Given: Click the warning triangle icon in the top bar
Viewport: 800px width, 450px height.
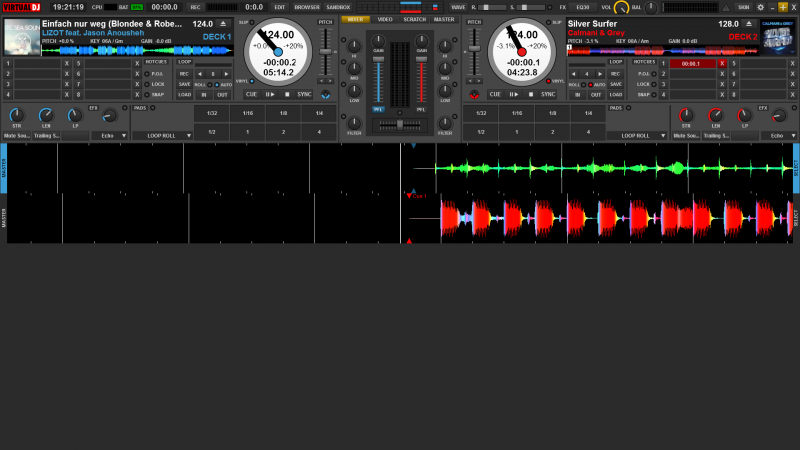Looking at the screenshot, I should coord(726,7).
